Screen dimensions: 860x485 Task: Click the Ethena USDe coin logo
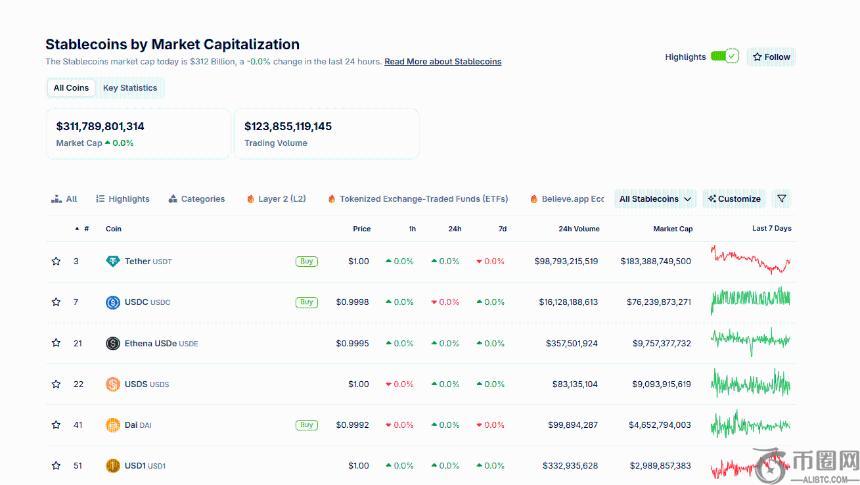(x=113, y=343)
